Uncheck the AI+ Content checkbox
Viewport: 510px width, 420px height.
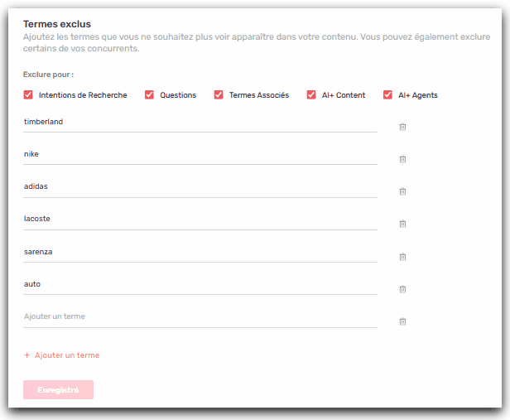(x=312, y=95)
